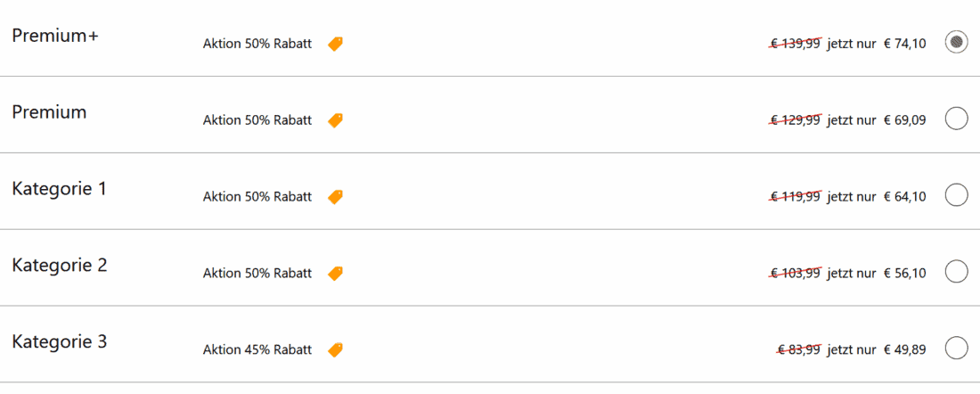Screen dimensions: 980x394
Task: Click the Aktion 45% Rabatt label
Action: point(257,350)
